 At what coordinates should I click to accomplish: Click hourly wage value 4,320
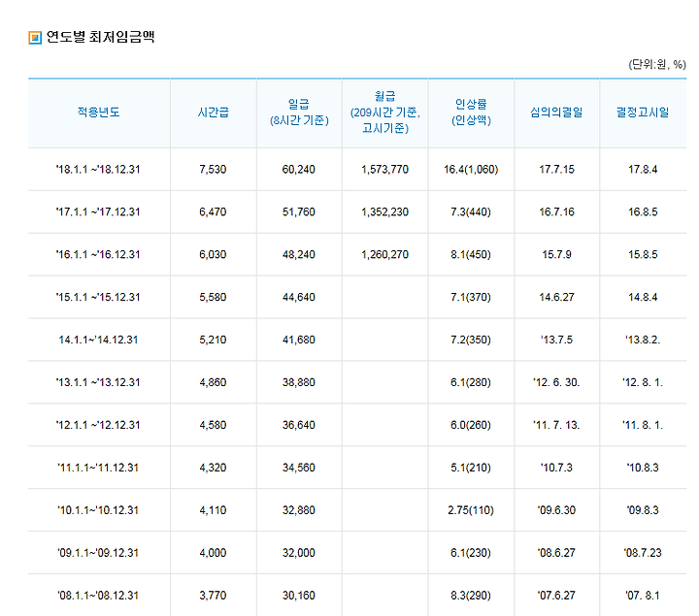(213, 468)
